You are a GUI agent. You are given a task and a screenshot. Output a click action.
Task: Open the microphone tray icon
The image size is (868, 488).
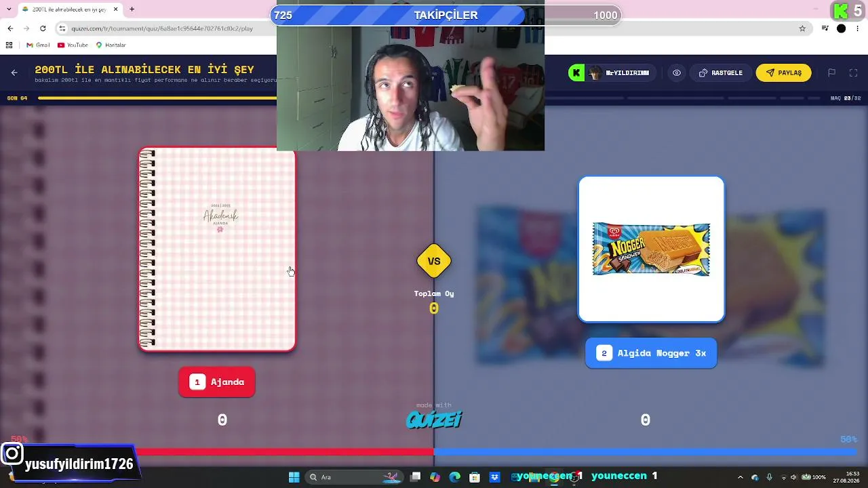click(769, 477)
